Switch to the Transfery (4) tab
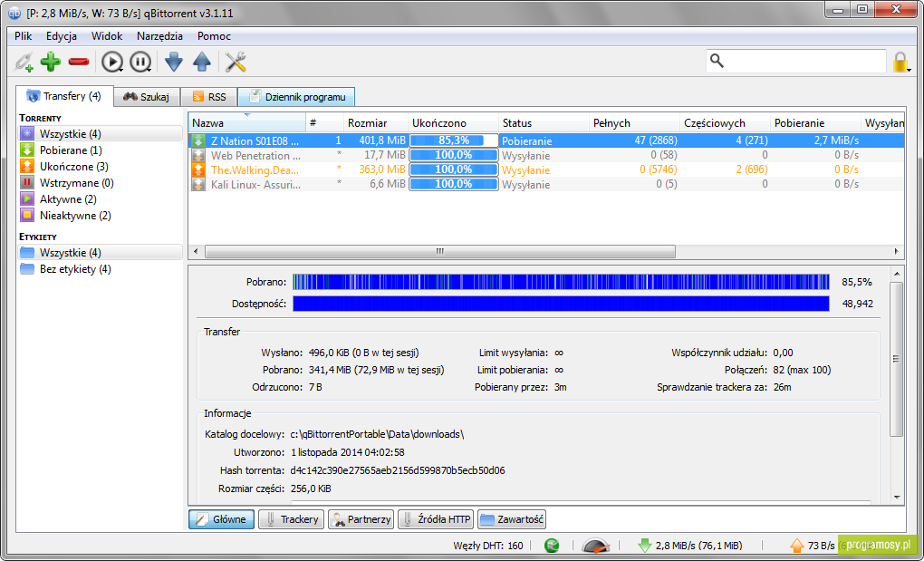 [64, 96]
